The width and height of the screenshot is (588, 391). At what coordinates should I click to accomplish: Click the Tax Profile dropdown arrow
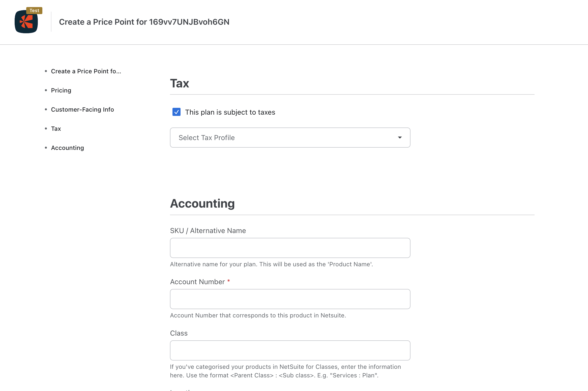(400, 138)
